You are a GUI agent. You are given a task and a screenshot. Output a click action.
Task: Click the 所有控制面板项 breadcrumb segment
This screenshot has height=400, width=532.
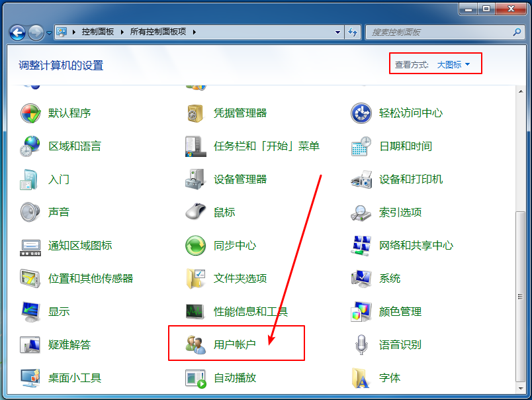(159, 32)
